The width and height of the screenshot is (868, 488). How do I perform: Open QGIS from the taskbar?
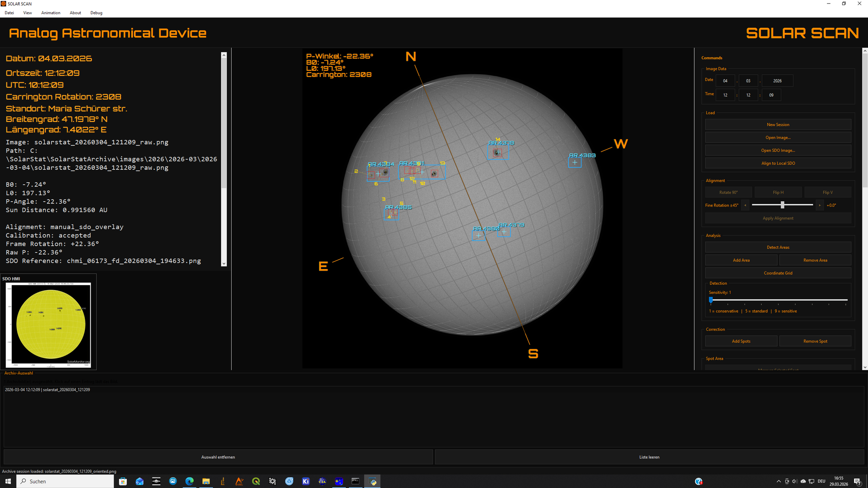(x=256, y=481)
